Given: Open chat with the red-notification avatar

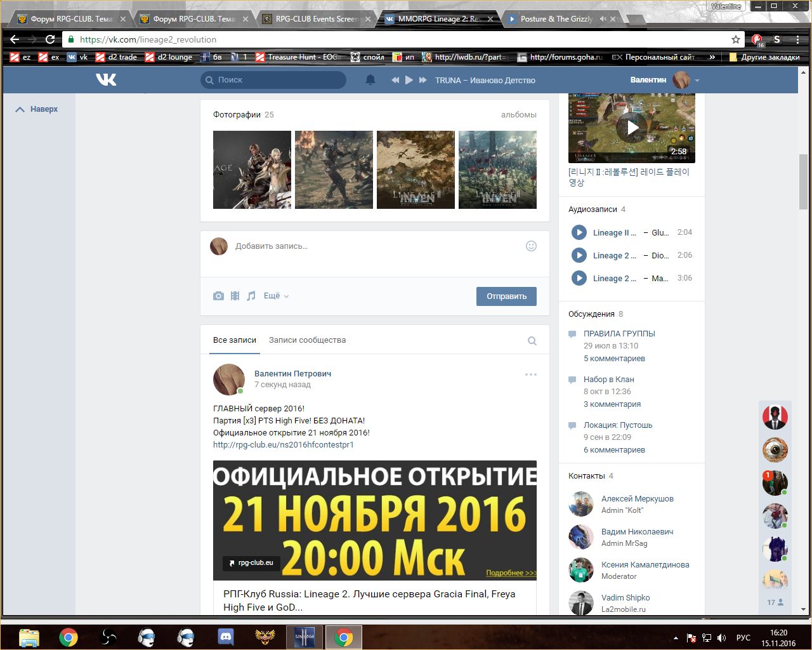Looking at the screenshot, I should 775,483.
